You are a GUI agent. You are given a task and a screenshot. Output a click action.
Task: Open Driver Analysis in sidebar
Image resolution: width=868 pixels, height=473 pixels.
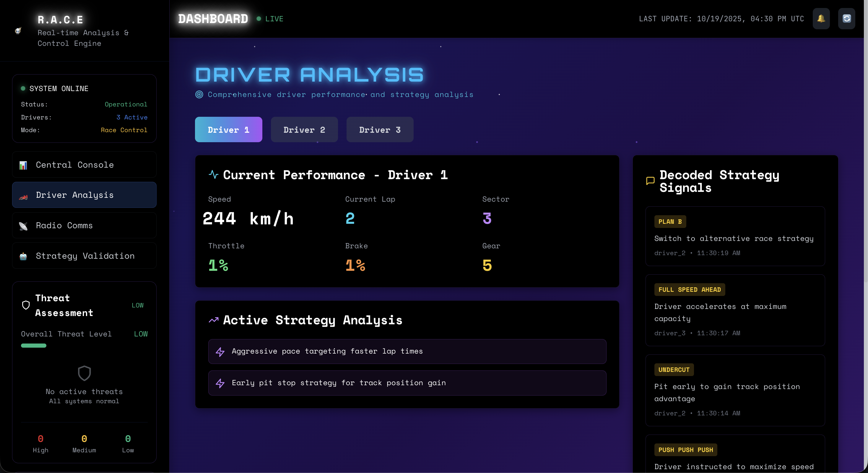click(x=84, y=195)
